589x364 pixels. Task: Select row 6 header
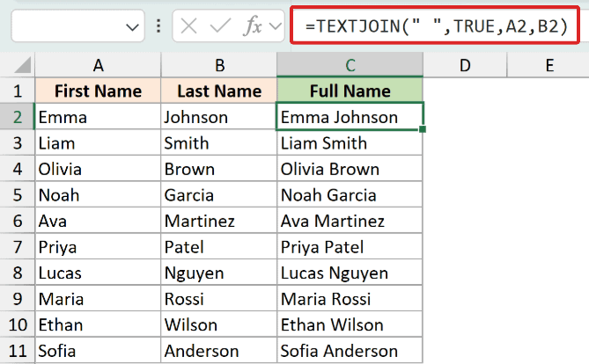coord(18,221)
